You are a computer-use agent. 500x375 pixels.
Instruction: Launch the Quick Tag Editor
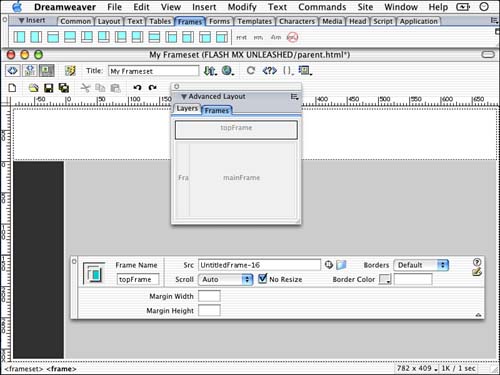(477, 272)
